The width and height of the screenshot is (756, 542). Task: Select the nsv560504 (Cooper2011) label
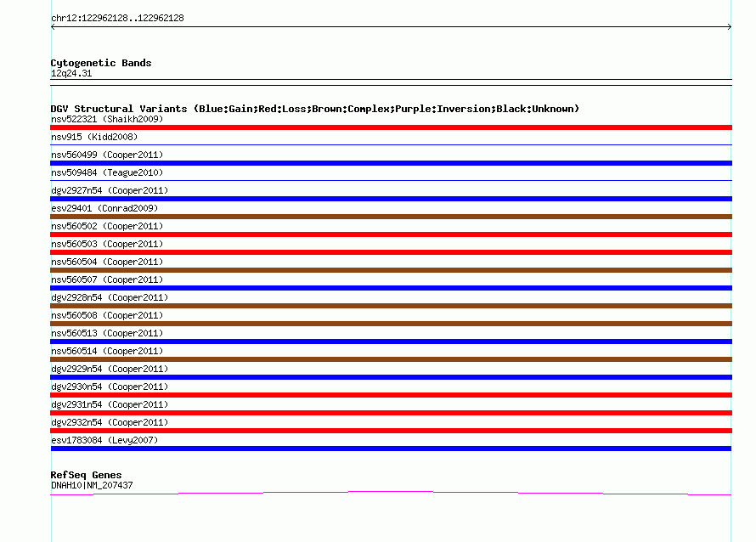(107, 262)
